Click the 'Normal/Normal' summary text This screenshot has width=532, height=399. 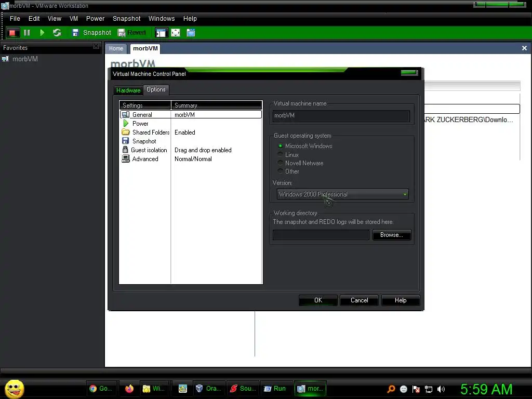[193, 159]
